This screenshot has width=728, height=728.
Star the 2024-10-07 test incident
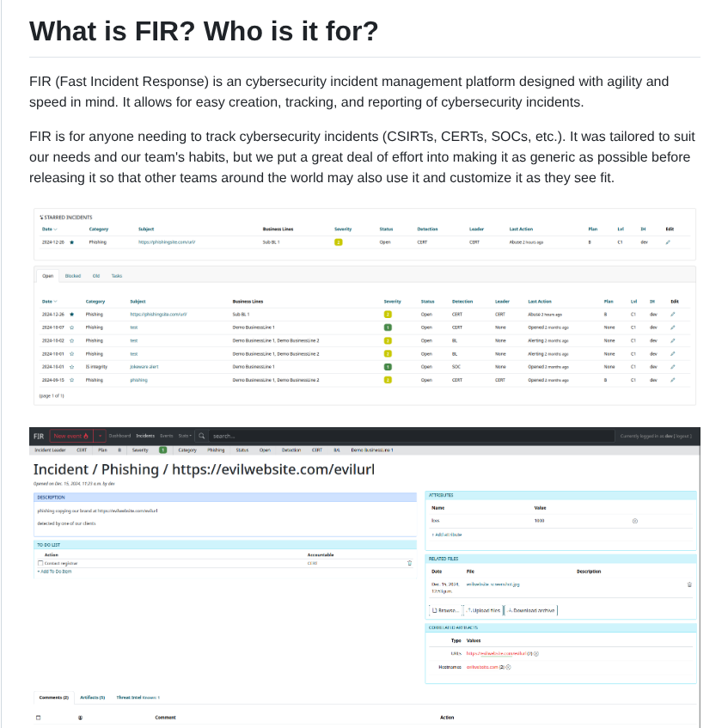click(71, 327)
